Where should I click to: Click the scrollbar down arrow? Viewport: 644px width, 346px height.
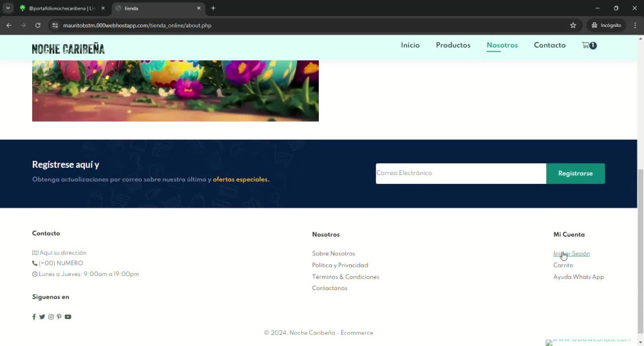point(640,342)
